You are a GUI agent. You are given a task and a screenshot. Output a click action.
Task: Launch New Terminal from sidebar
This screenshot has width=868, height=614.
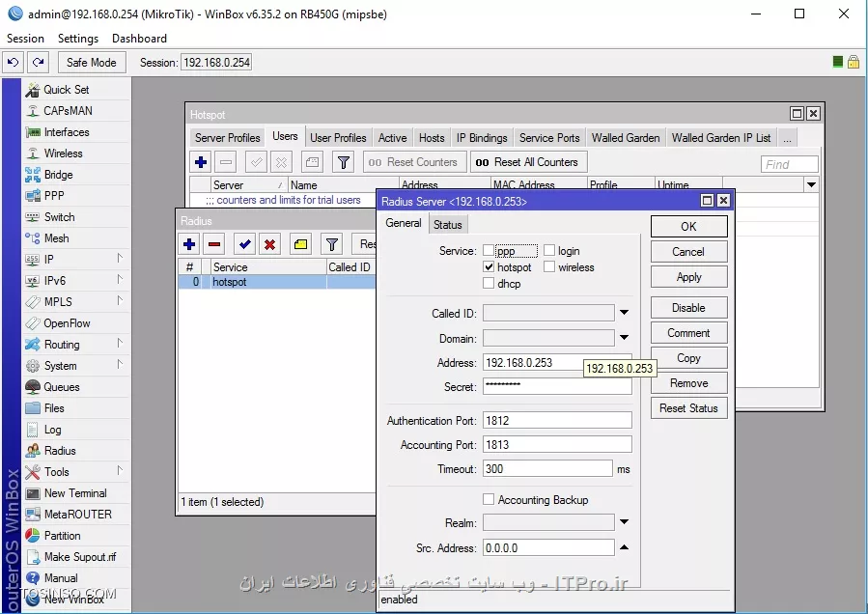click(75, 493)
